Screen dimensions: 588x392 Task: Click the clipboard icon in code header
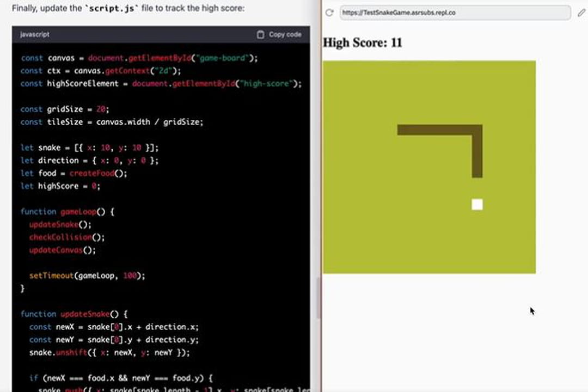coord(261,34)
